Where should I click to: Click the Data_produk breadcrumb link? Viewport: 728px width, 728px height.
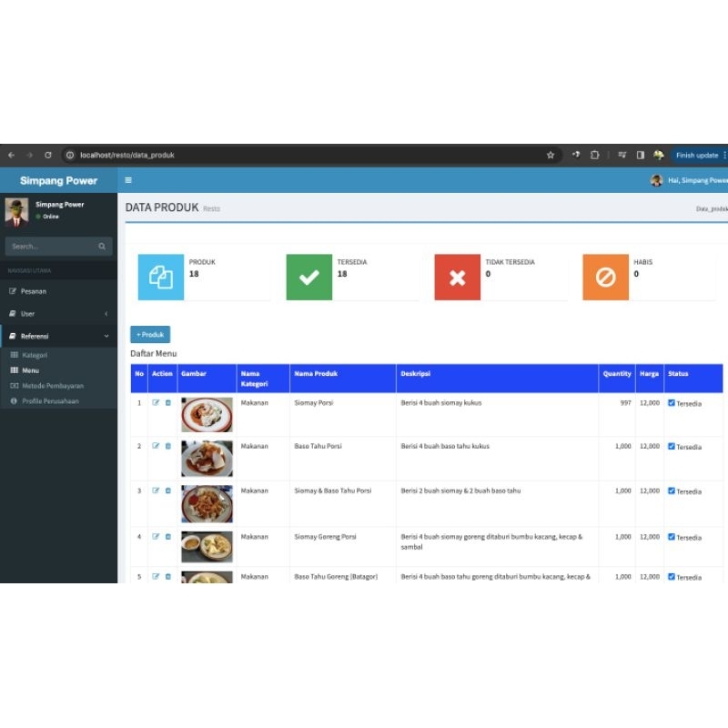pos(712,209)
